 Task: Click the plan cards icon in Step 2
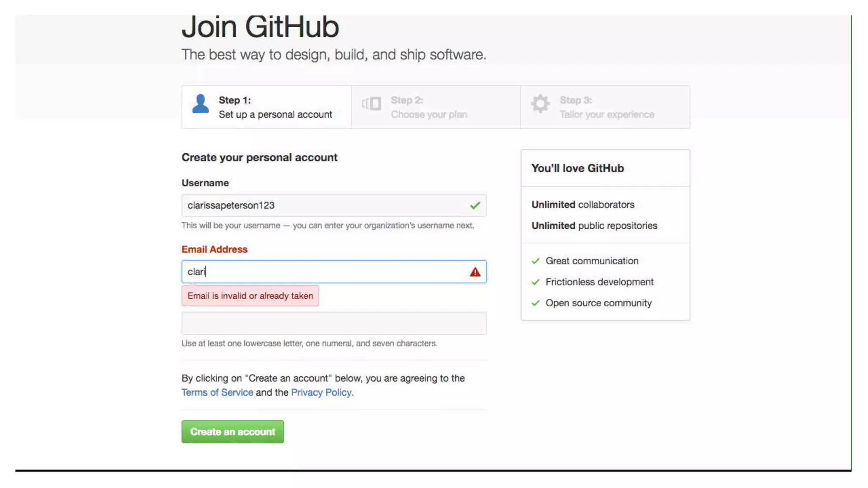point(371,104)
